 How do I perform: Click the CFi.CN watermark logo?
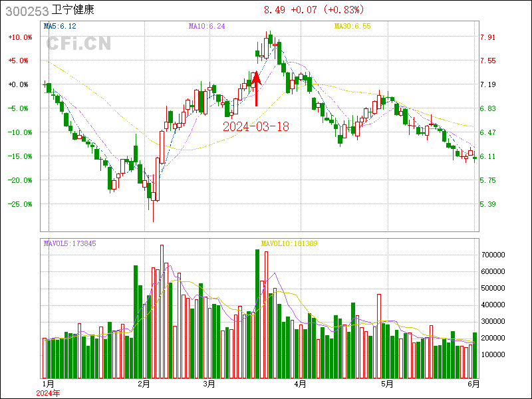click(78, 43)
